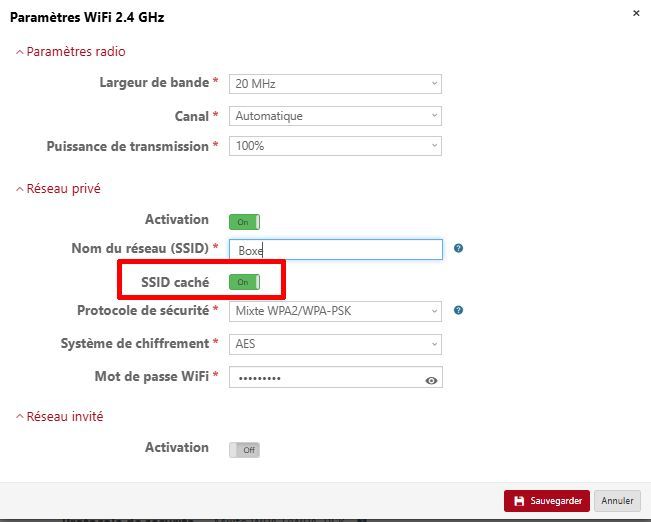Click the Sauvegarder button
Viewport: 651px width, 522px height.
(x=547, y=501)
